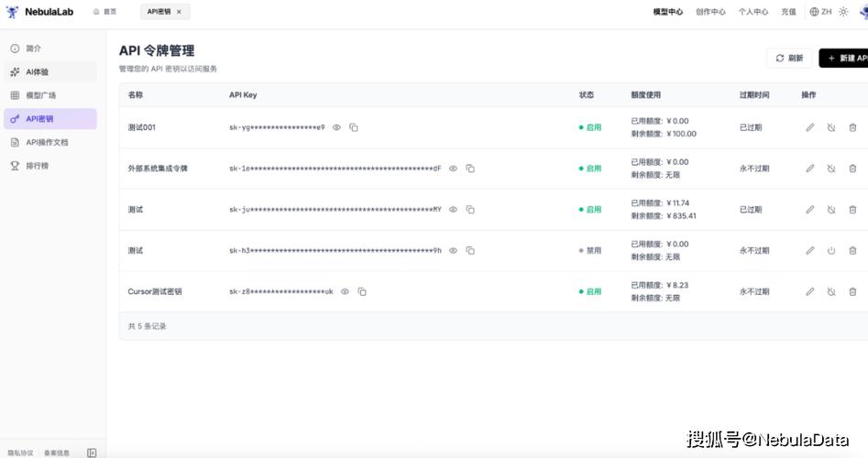
Task: Show the Cursor测试密钥 key via eye icon
Action: (345, 291)
